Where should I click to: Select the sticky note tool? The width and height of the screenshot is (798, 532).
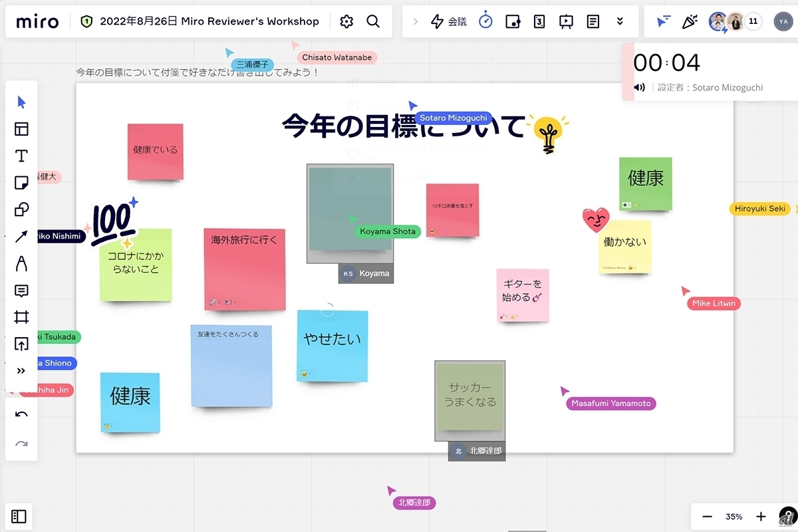tap(21, 183)
